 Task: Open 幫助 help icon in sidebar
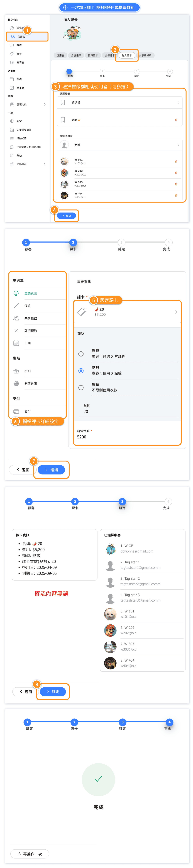click(x=12, y=156)
